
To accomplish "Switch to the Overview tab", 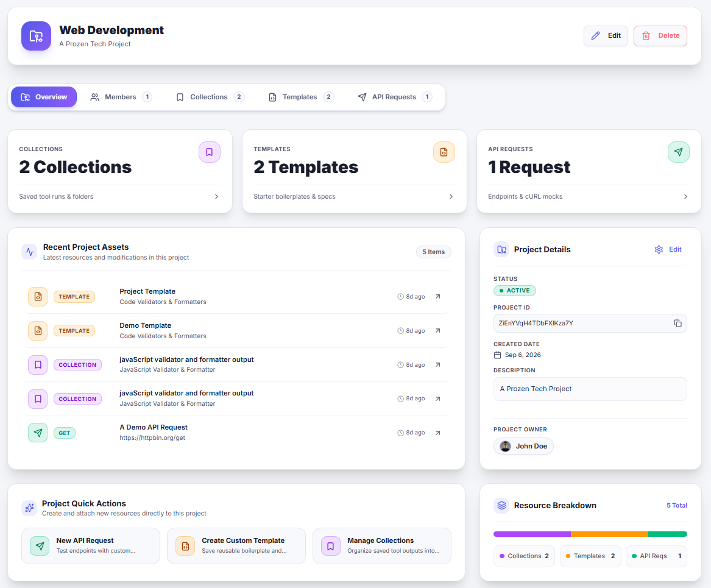I will tap(44, 97).
